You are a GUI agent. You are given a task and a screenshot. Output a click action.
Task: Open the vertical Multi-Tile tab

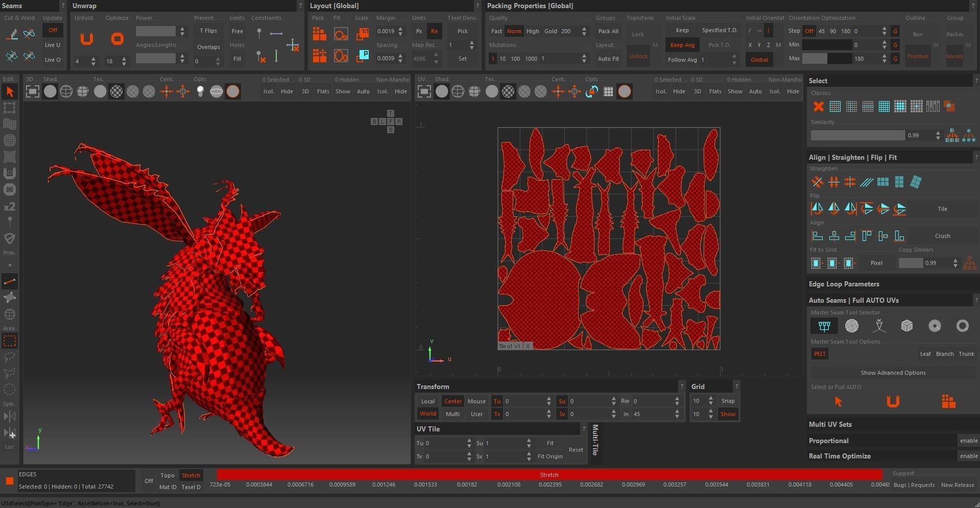595,440
